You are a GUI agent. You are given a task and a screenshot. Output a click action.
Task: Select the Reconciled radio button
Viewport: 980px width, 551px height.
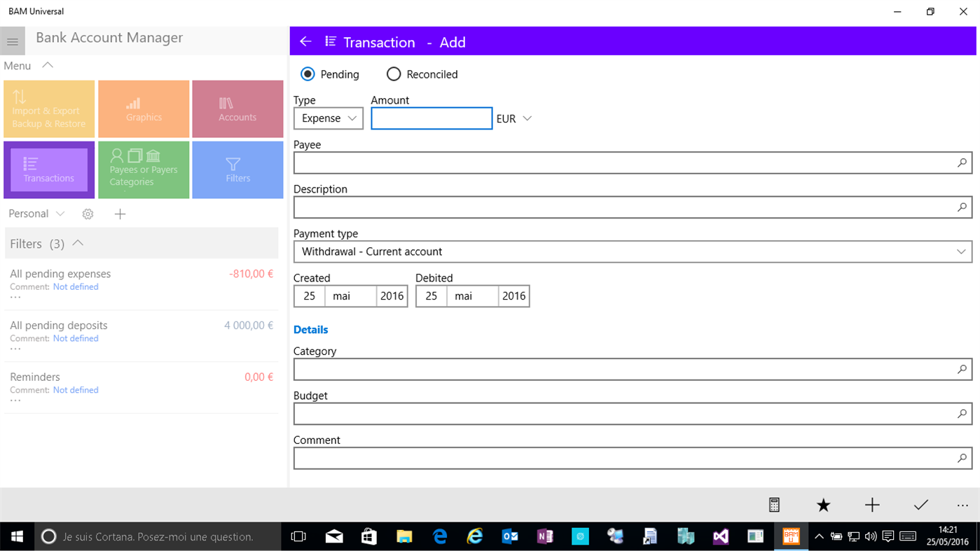tap(394, 74)
